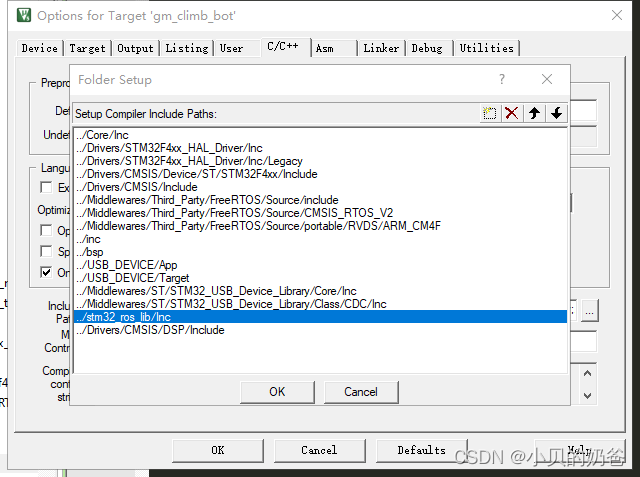Select ../Drivers/CMSIS/Include path
The width and height of the screenshot is (640, 477).
click(320, 187)
